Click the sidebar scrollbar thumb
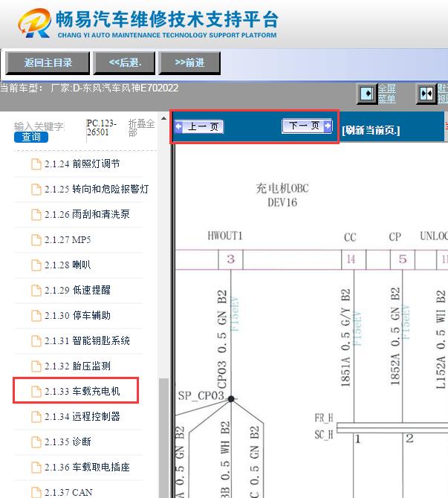The image size is (448, 498). (163, 438)
